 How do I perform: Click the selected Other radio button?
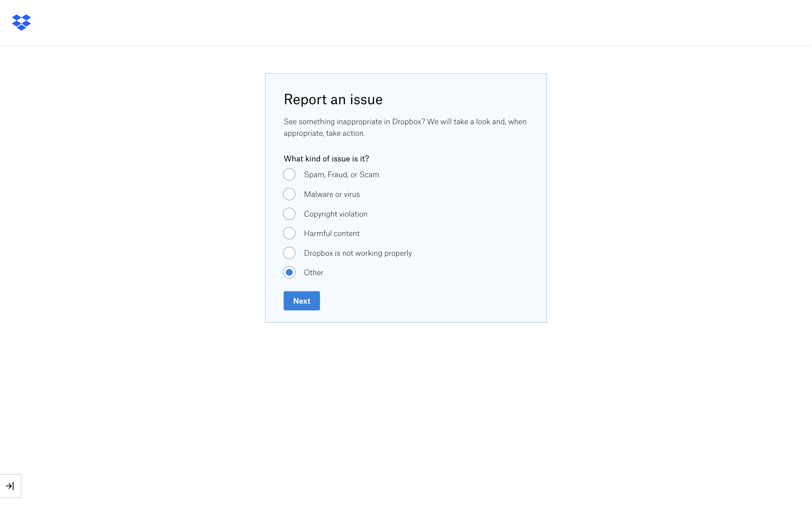289,273
